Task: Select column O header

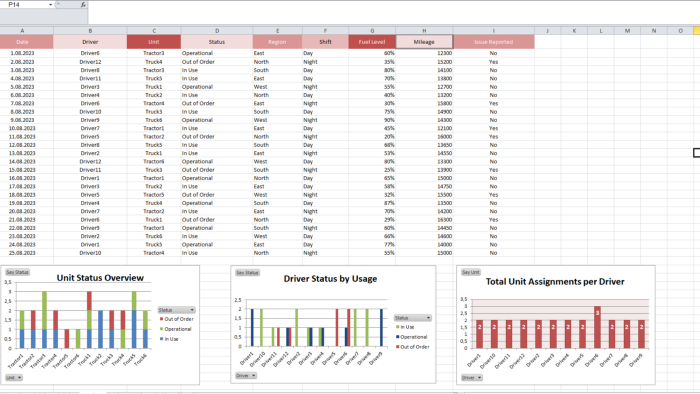Action: pos(680,30)
